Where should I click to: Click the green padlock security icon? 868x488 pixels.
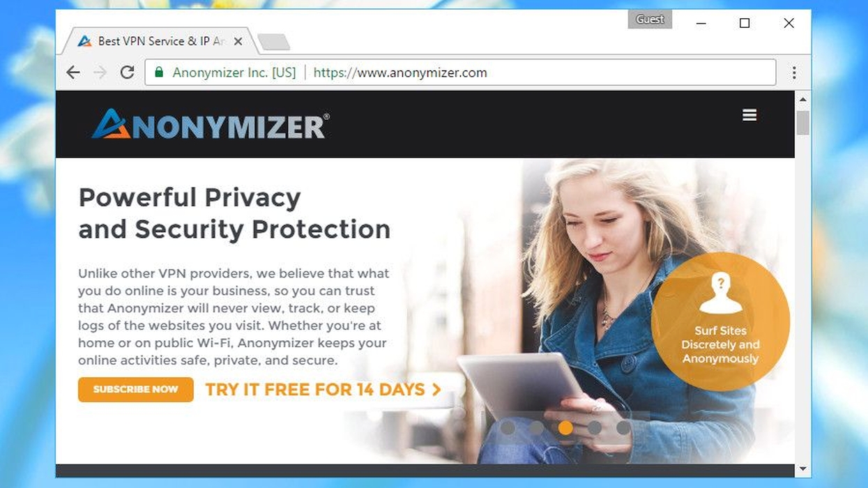click(159, 72)
